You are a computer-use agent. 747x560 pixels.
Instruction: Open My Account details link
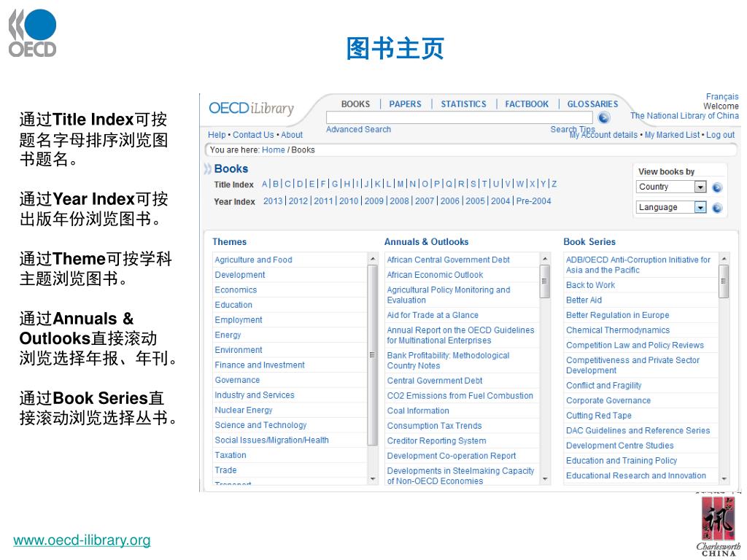click(x=603, y=135)
